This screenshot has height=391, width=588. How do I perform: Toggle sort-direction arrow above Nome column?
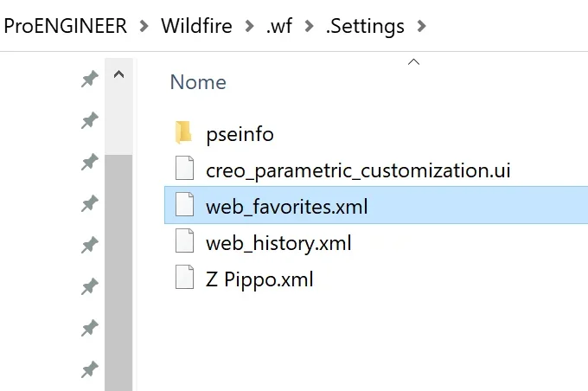413,62
